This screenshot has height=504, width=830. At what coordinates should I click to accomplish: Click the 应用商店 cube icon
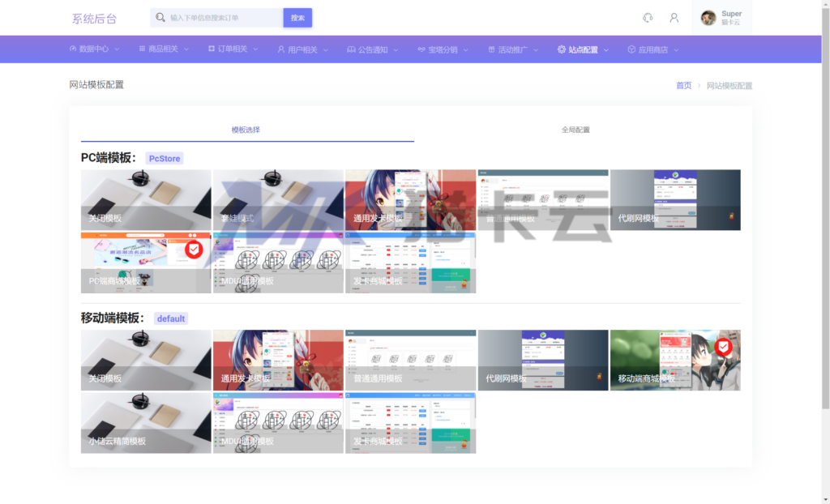[631, 49]
